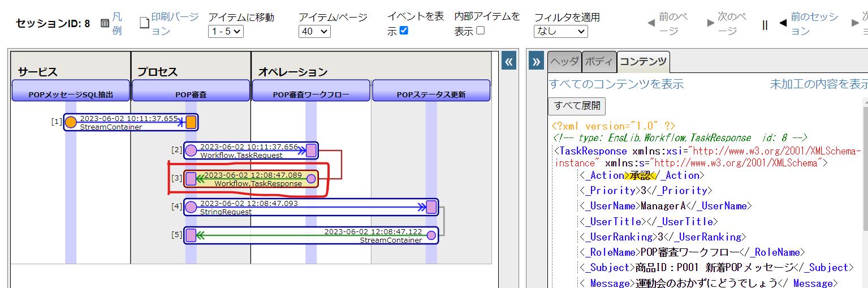Click previous session (前のセッション) arrow icon

pos(783,24)
